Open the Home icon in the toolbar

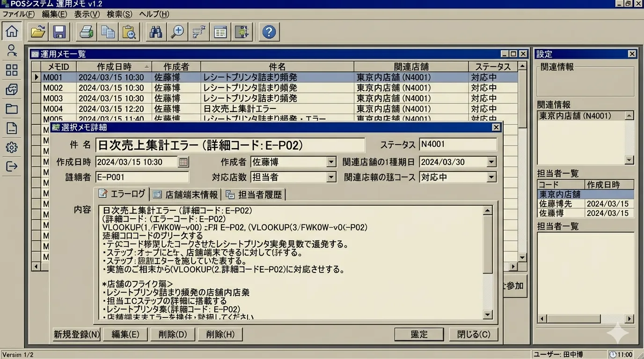[x=12, y=31]
